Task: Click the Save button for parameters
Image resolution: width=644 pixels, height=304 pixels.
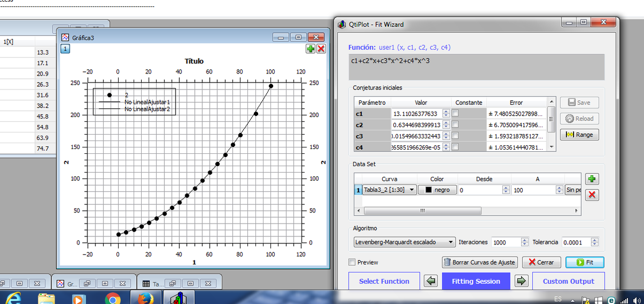Action: point(580,102)
